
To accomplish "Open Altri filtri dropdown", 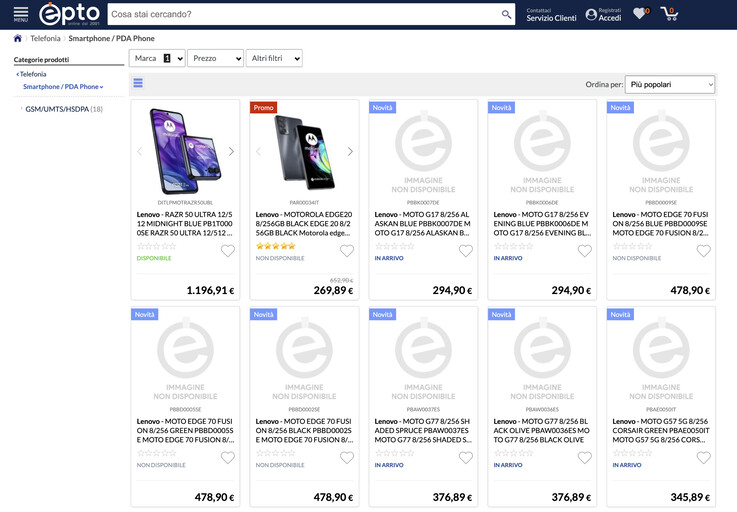I will 274,59.
